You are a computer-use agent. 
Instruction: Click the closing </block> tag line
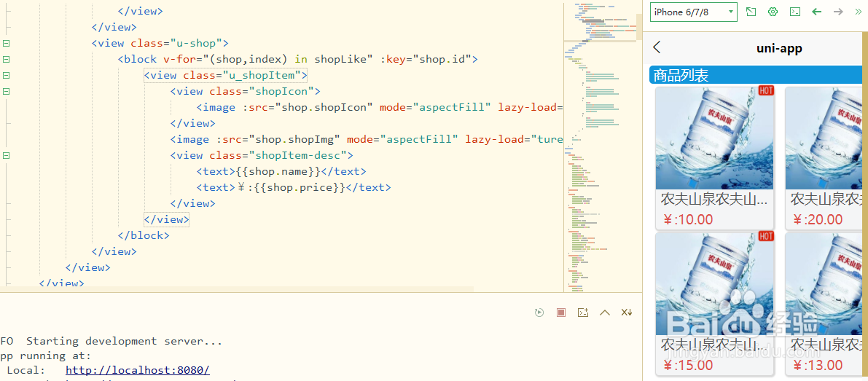pos(144,235)
